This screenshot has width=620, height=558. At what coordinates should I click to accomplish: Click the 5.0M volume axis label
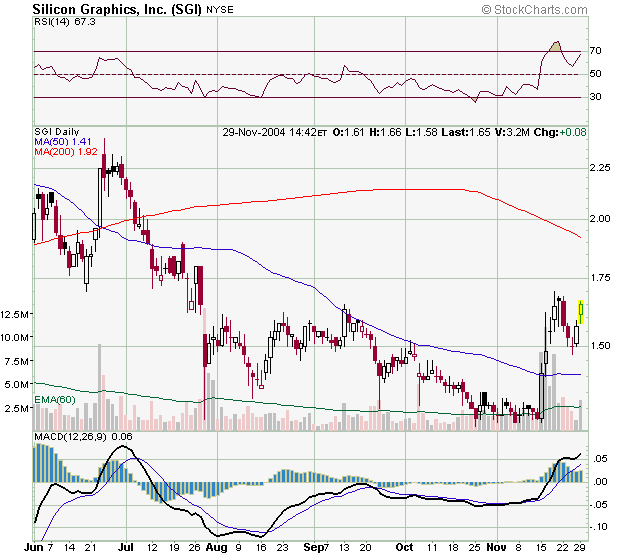pyautogui.click(x=17, y=384)
